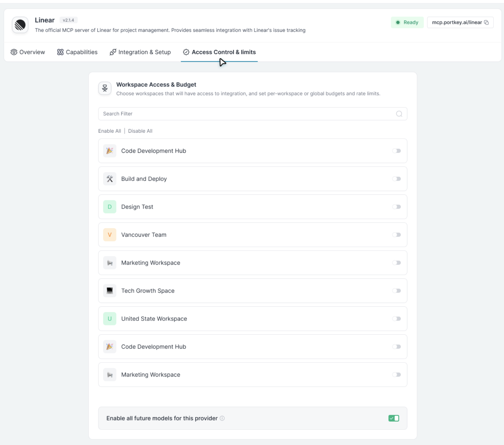Open the info tooltip beside future models setting

click(222, 418)
